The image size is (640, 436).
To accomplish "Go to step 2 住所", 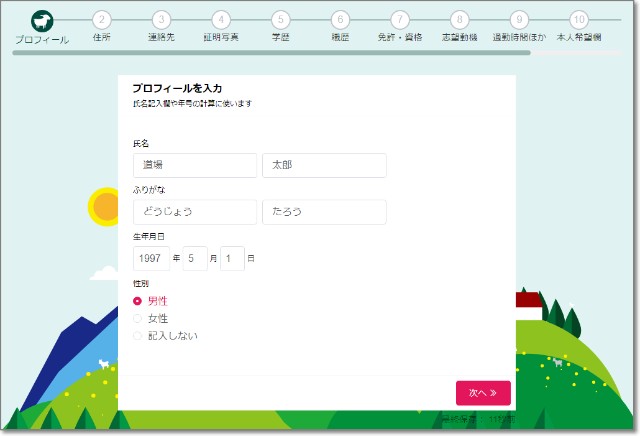I will pyautogui.click(x=101, y=20).
